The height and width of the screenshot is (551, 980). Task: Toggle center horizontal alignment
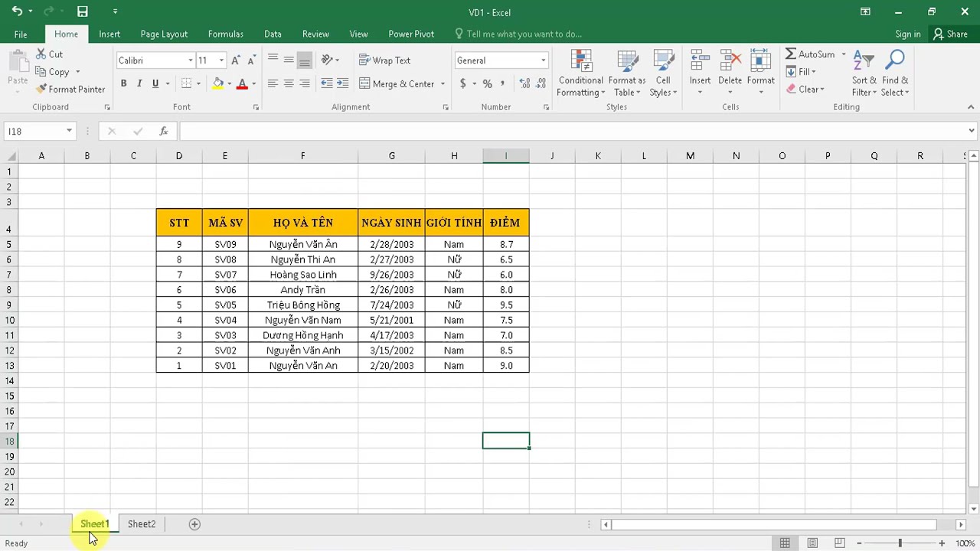(289, 83)
